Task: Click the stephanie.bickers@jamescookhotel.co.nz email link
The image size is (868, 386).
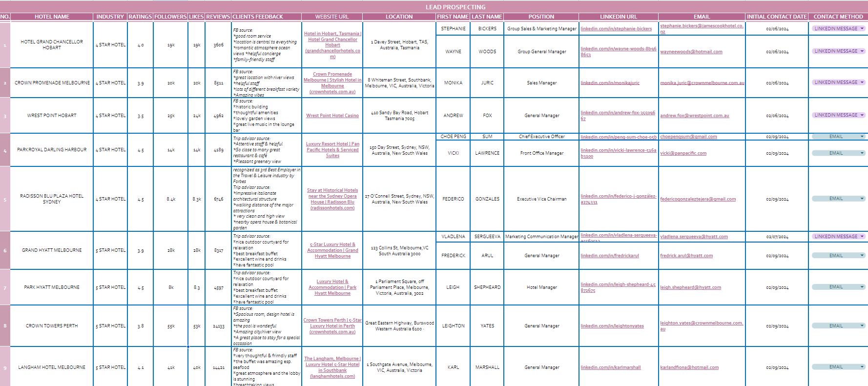Action: coord(702,28)
